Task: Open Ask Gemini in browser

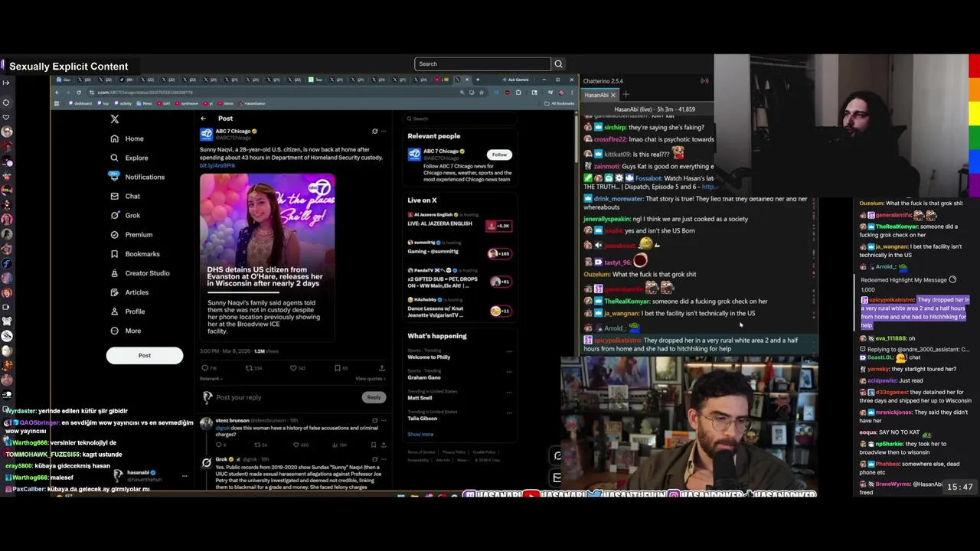Action: pyautogui.click(x=516, y=80)
